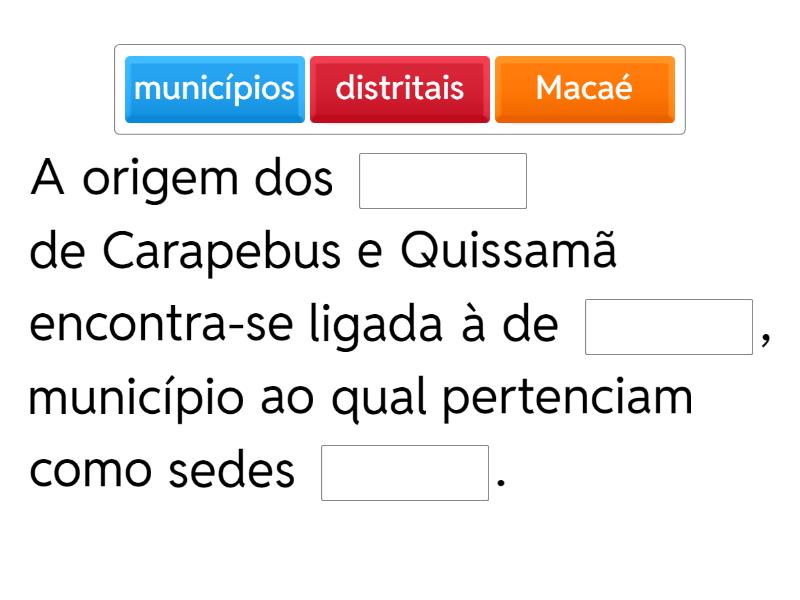Pick the red "distritais" word tile

click(400, 89)
